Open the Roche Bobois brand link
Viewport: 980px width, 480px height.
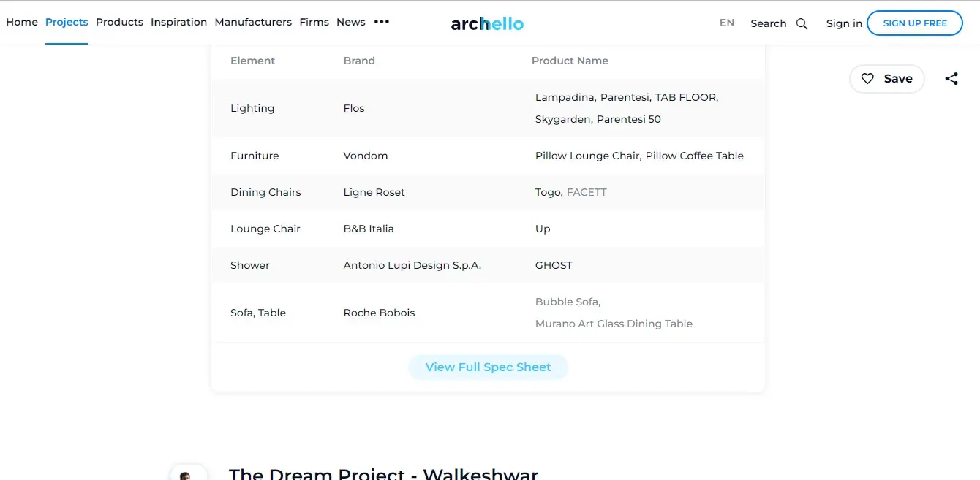tap(379, 313)
